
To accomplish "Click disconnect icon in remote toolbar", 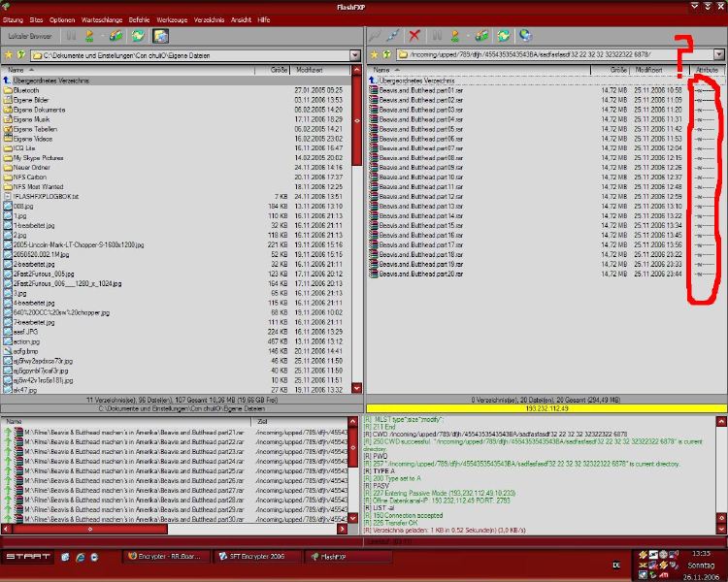I will click(x=393, y=36).
